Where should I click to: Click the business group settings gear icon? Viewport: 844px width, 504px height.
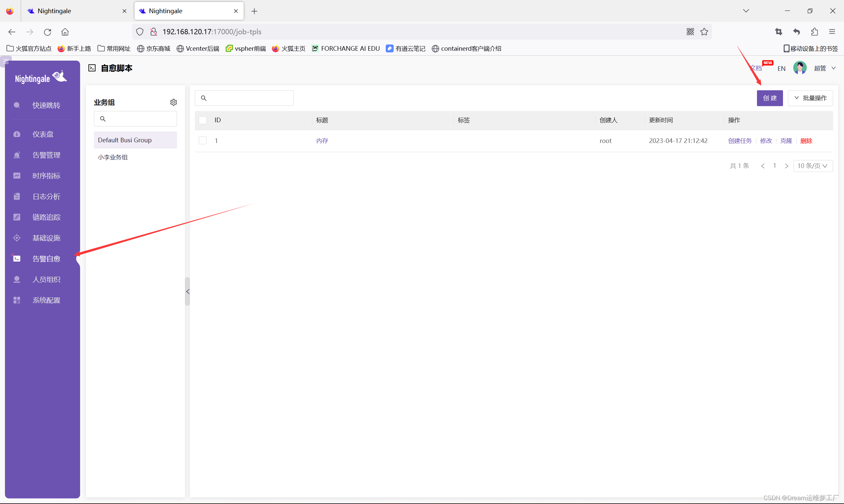[x=173, y=102]
